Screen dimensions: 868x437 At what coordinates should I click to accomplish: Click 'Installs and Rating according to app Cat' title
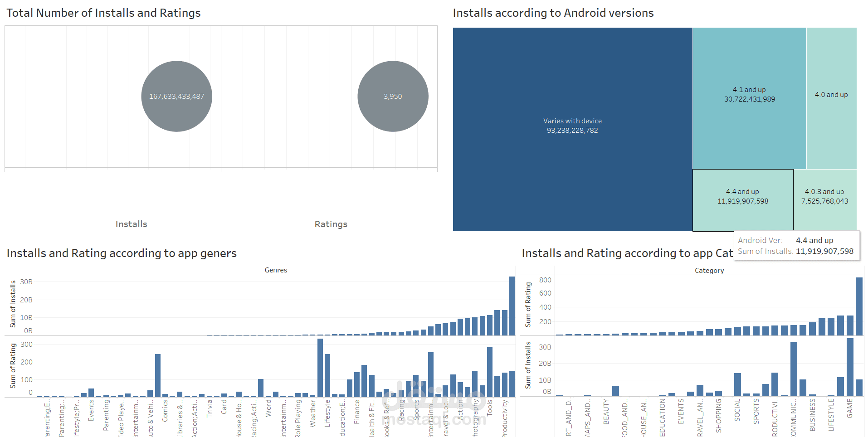(x=627, y=253)
